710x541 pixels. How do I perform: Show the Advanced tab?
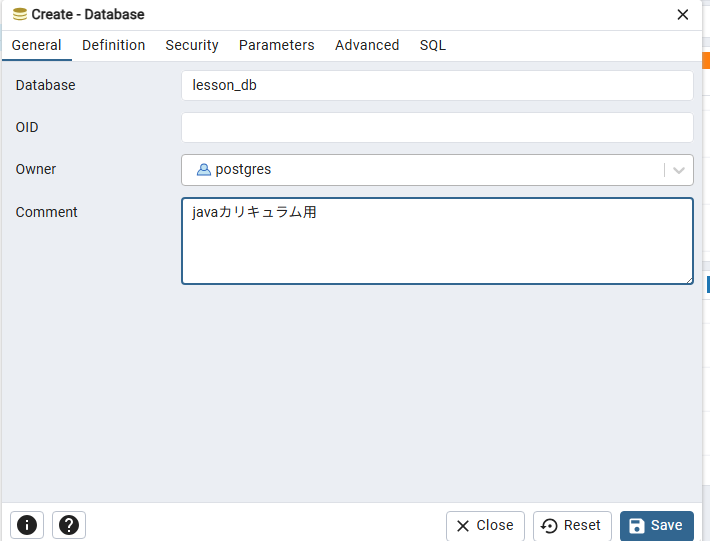367,45
